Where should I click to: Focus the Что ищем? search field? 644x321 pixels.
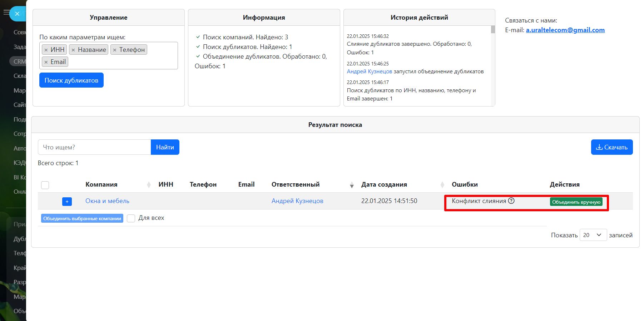[x=94, y=147]
